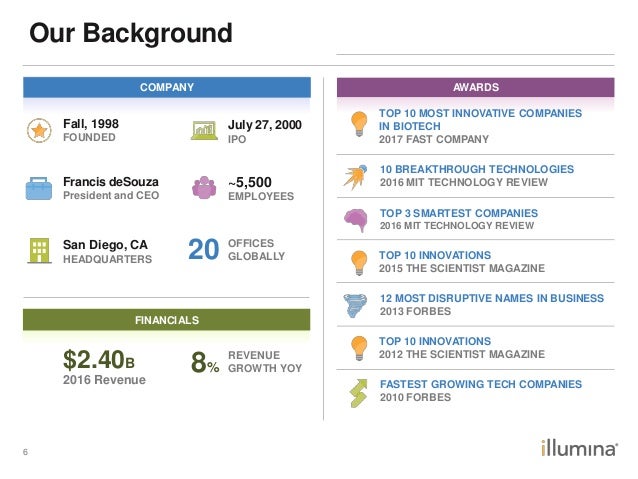The height and width of the screenshot is (479, 638).
Task: Click the lightbulb beside 2015 The Scientist Magazine
Action: 359,263
